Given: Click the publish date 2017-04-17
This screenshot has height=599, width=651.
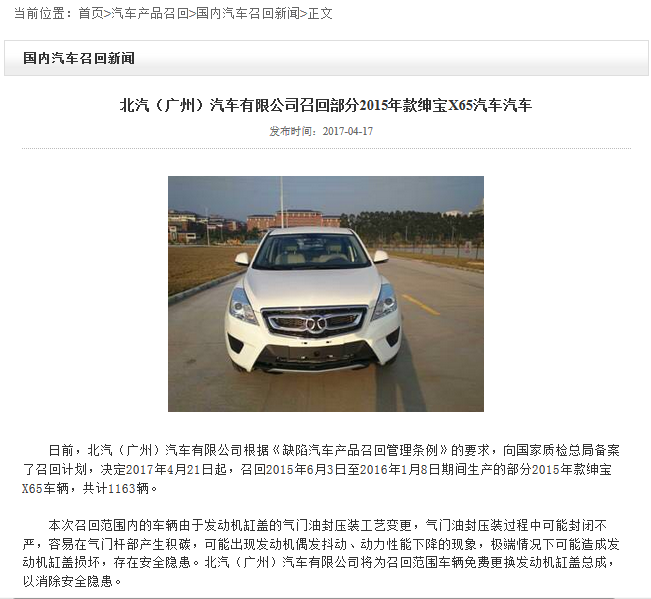Looking at the screenshot, I should pos(348,131).
